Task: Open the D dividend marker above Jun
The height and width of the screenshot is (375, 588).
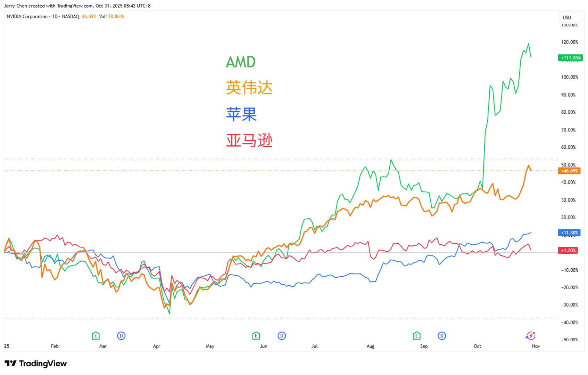Action: point(282,336)
